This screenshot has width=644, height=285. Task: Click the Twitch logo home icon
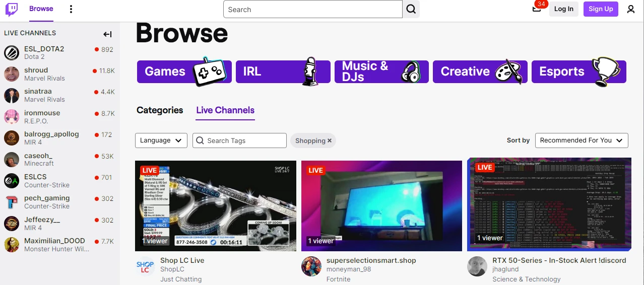pyautogui.click(x=12, y=9)
